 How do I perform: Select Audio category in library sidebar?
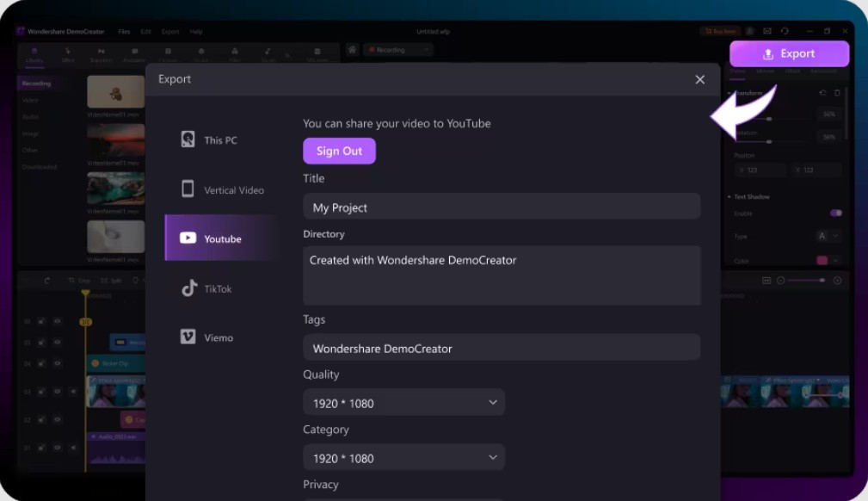click(30, 117)
